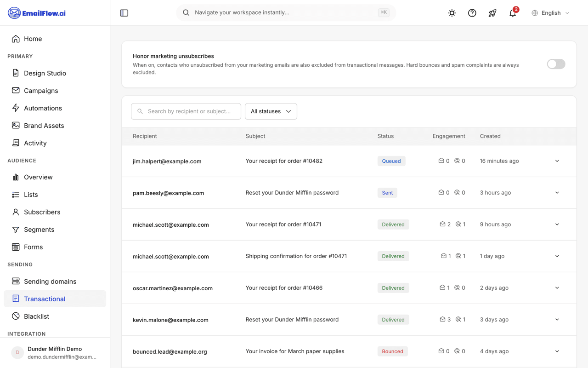The height and width of the screenshot is (368, 588).
Task: Open Dunder Mifflin Demo account menu
Action: click(55, 353)
